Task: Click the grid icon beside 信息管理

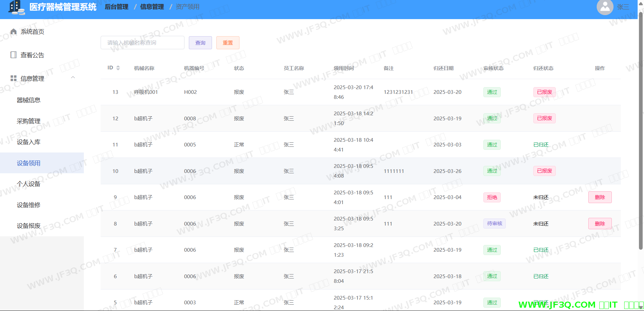Action: point(13,78)
